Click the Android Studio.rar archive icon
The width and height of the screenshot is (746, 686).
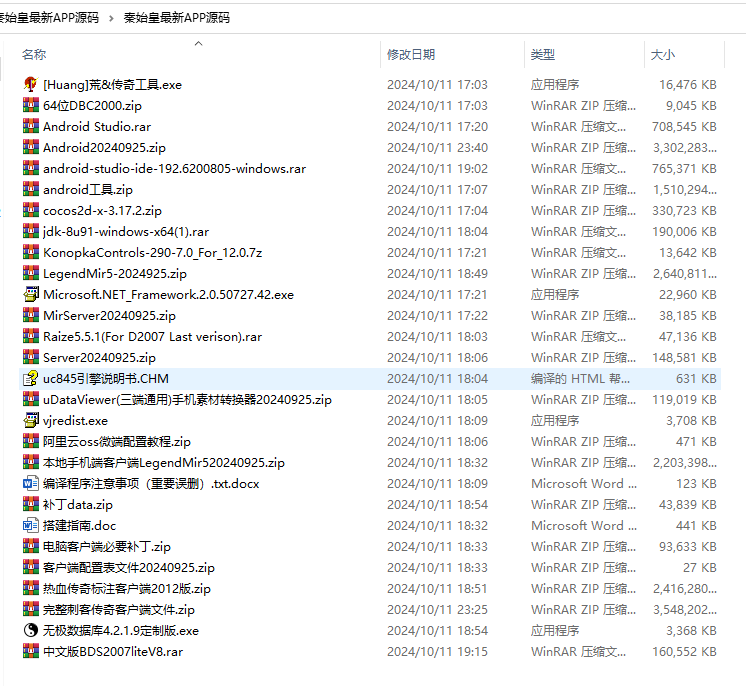tap(31, 127)
